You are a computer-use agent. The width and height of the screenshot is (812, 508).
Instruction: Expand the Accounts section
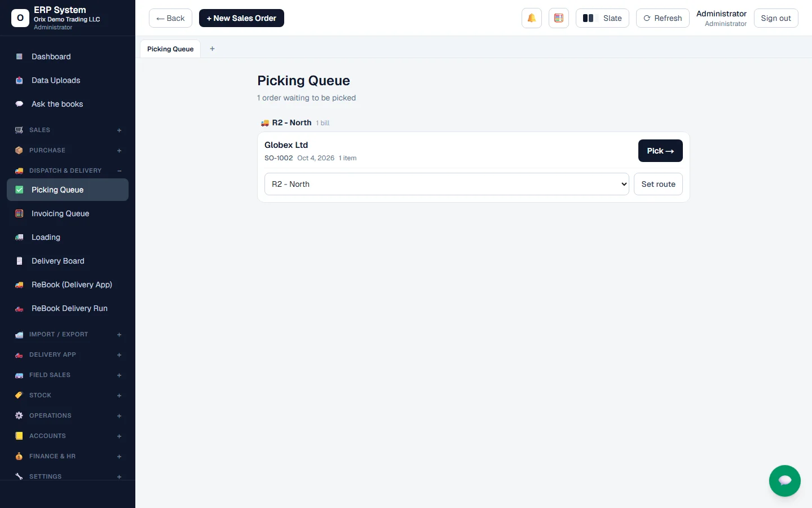point(68,436)
